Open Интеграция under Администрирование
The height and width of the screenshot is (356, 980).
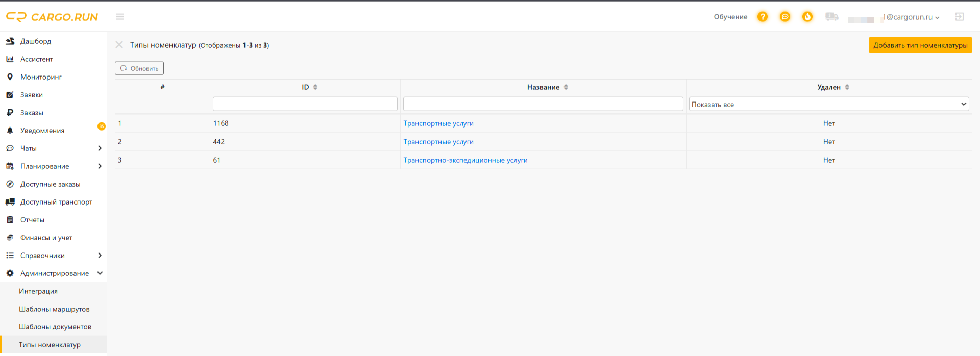pos(38,291)
